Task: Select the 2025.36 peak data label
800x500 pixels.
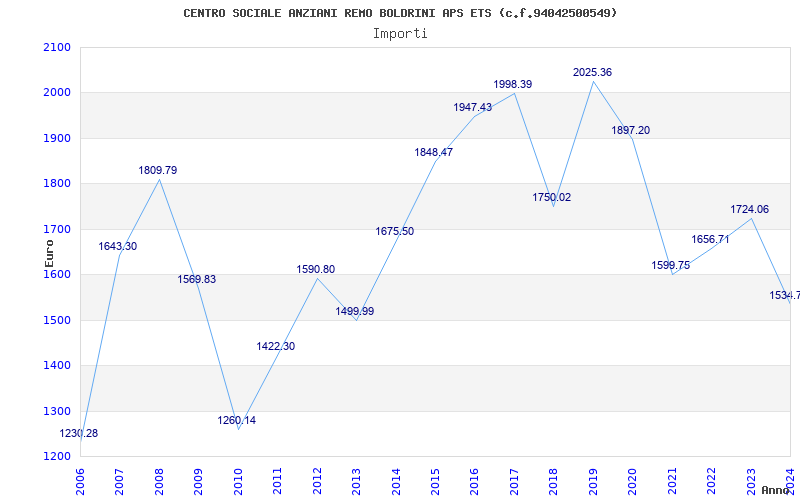Action: pyautogui.click(x=592, y=72)
